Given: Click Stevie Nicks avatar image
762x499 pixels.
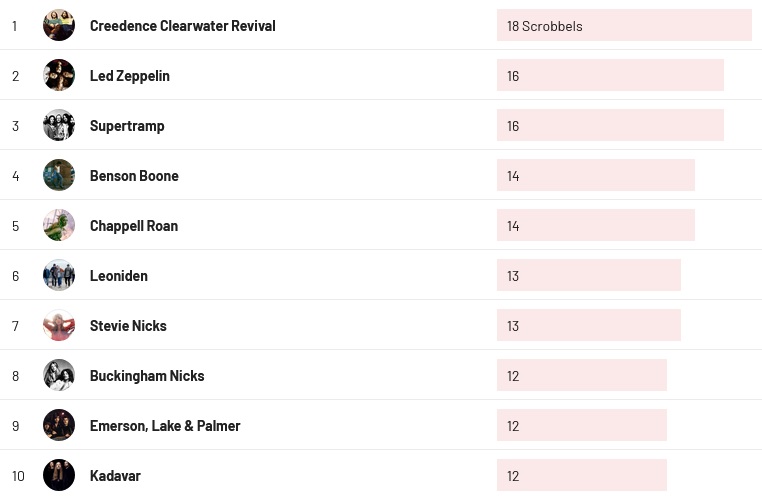Looking at the screenshot, I should pyautogui.click(x=59, y=325).
